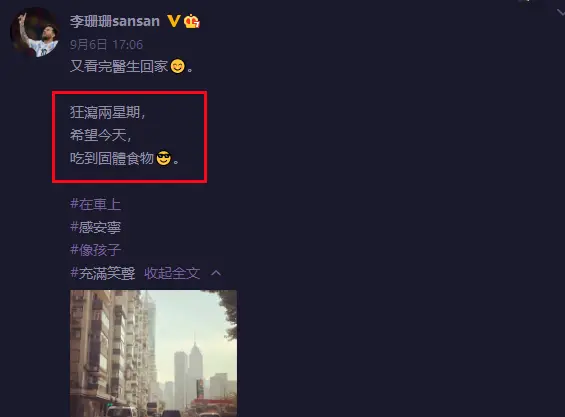This screenshot has width=565, height=417.
Task: Open the street view photo thumbnail
Action: [x=154, y=354]
